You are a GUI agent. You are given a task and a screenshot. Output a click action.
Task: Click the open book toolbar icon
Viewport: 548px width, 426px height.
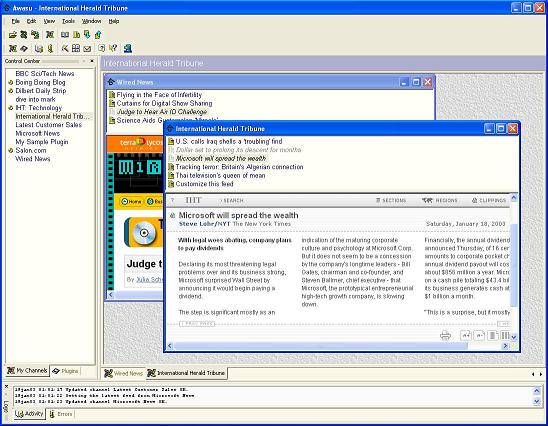[x=65, y=35]
